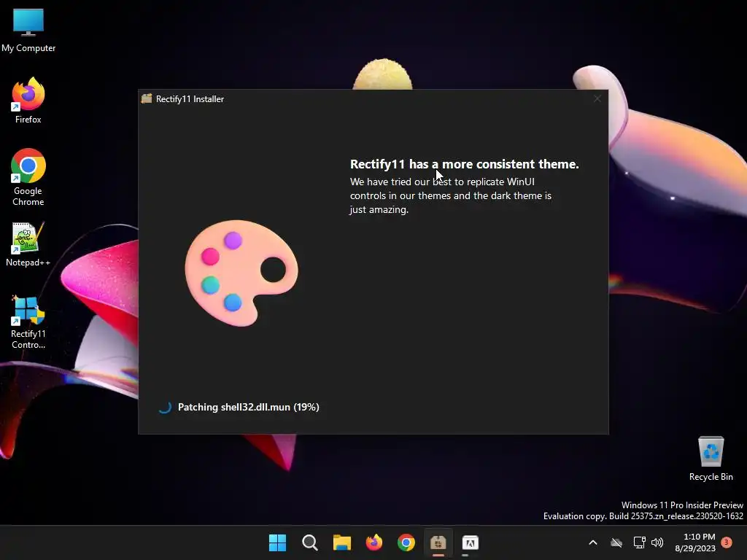The image size is (747, 560).
Task: Launch Firefox from the taskbar
Action: click(374, 542)
